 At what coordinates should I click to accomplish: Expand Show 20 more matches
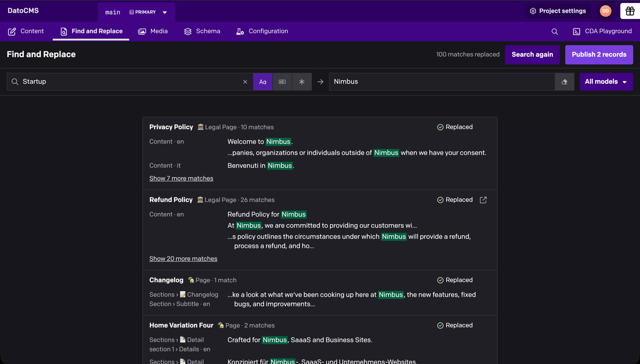click(183, 259)
